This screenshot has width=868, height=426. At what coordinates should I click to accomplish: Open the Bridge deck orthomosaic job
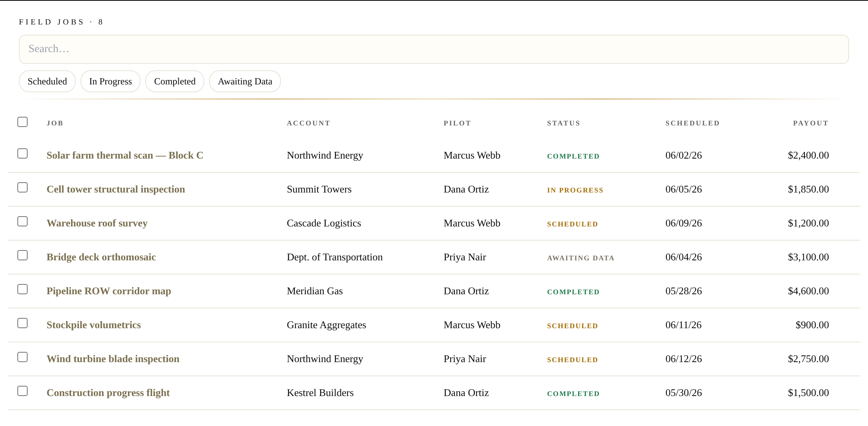pyautogui.click(x=101, y=257)
